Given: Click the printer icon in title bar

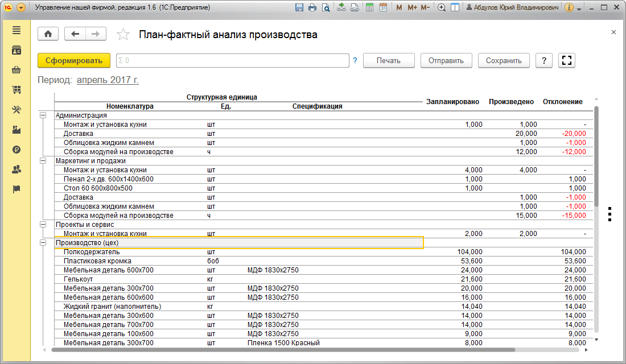Looking at the screenshot, I should coord(312,7).
